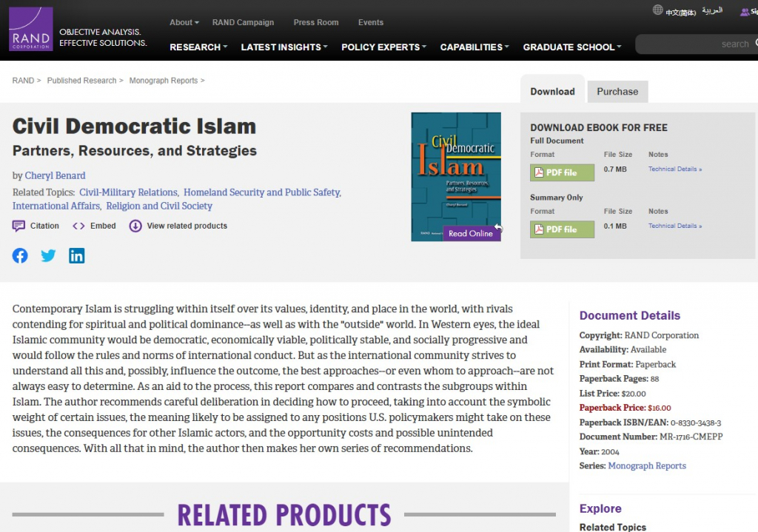
Task: Click the sign-in user icon
Action: [x=745, y=12]
